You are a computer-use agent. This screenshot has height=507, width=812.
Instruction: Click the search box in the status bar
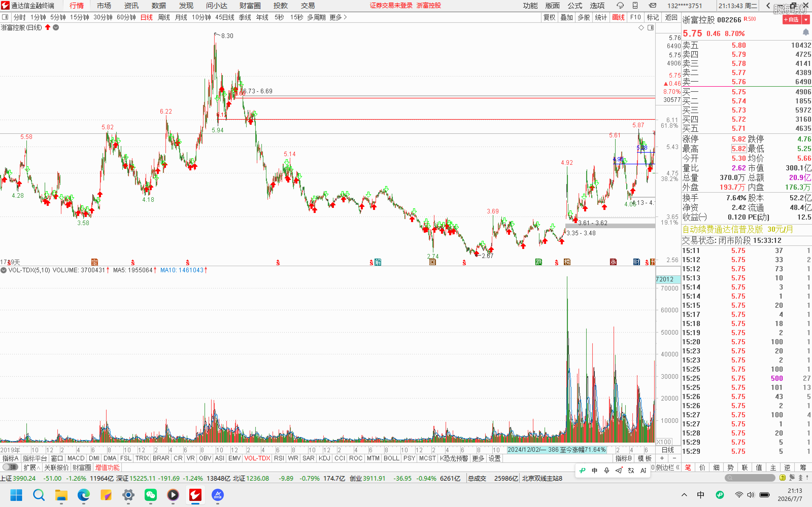coord(750,478)
